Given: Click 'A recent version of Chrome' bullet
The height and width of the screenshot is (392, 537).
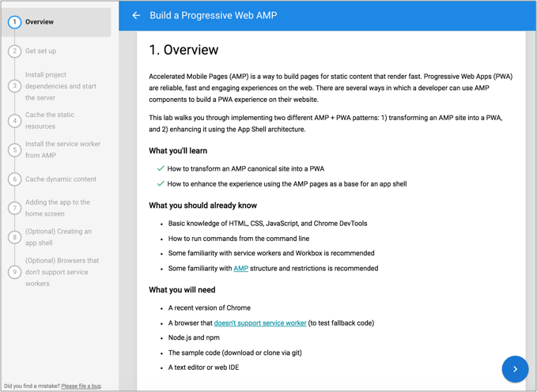Looking at the screenshot, I should 210,307.
